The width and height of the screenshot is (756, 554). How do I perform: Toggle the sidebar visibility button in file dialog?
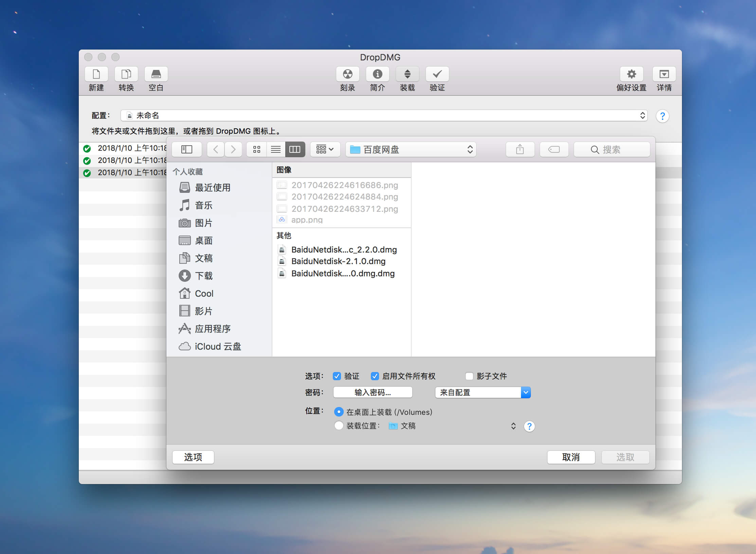187,149
